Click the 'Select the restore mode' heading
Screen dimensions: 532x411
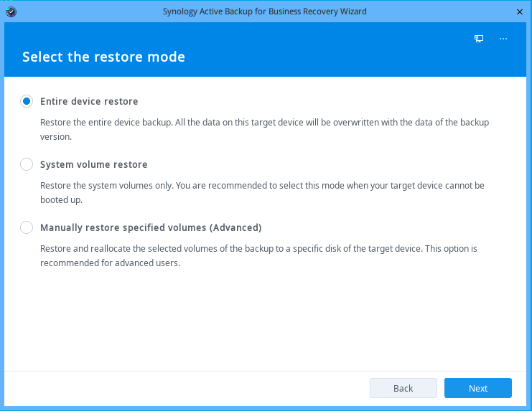[x=103, y=57]
